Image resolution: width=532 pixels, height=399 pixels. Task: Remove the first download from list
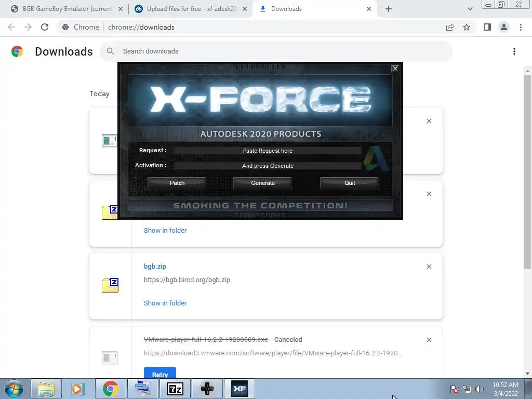click(429, 121)
